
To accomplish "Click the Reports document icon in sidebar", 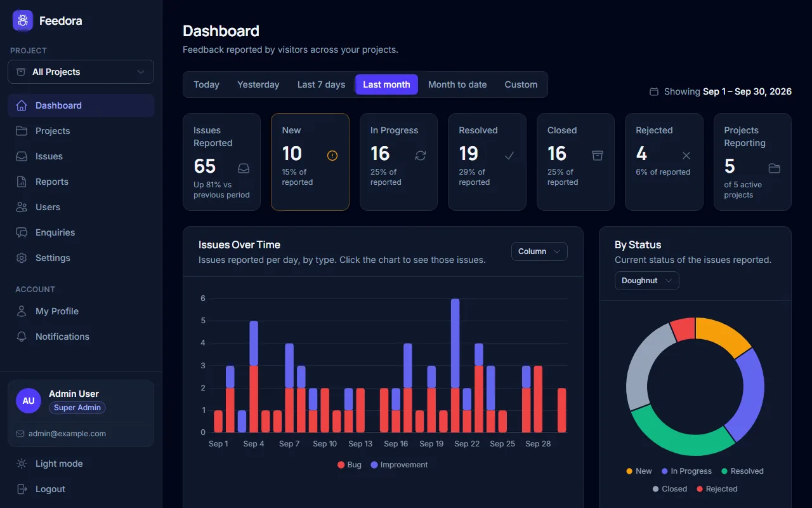I will coord(22,182).
